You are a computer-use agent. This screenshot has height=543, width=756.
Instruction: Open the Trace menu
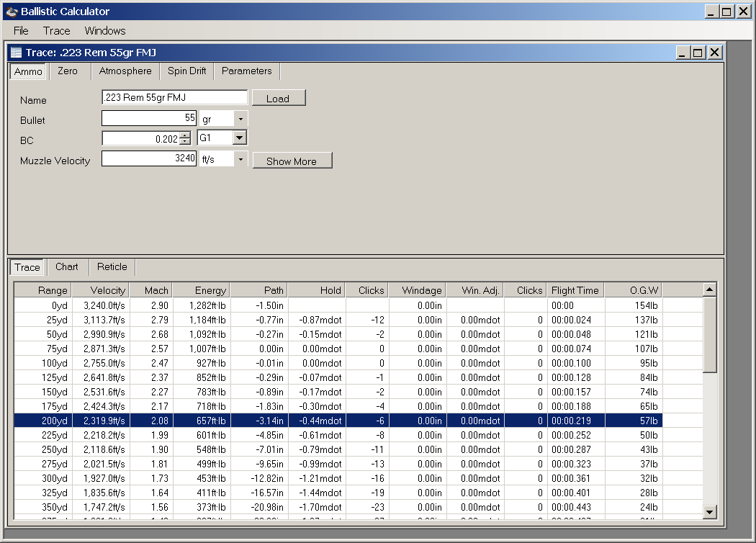56,31
